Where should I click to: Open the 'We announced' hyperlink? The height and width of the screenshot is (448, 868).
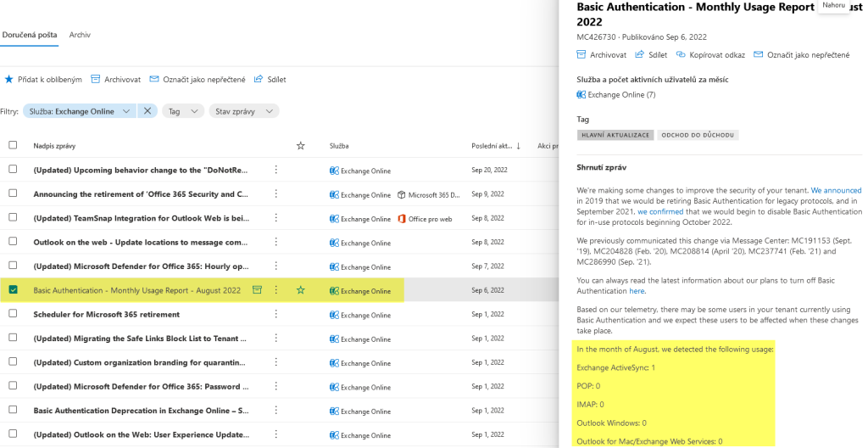(837, 190)
